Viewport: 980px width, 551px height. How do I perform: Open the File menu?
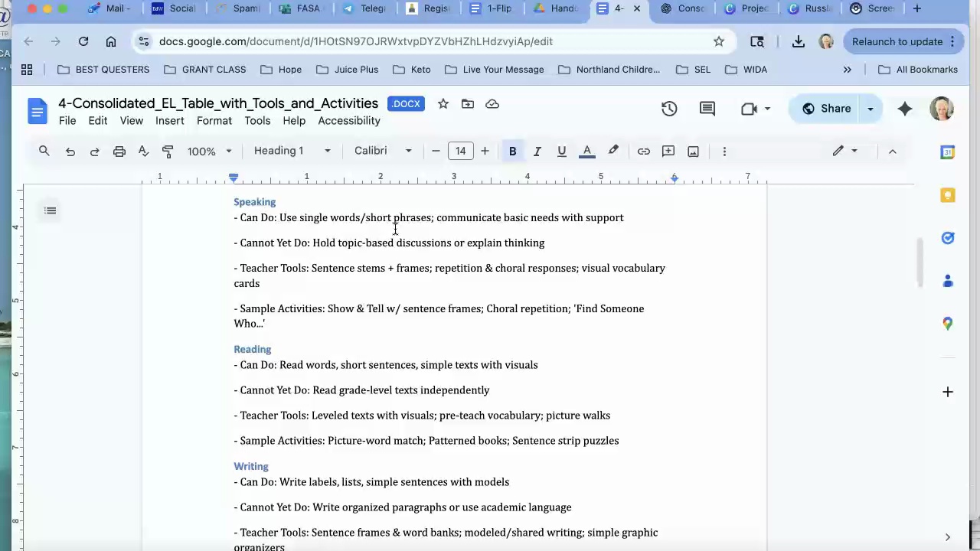[x=67, y=121]
